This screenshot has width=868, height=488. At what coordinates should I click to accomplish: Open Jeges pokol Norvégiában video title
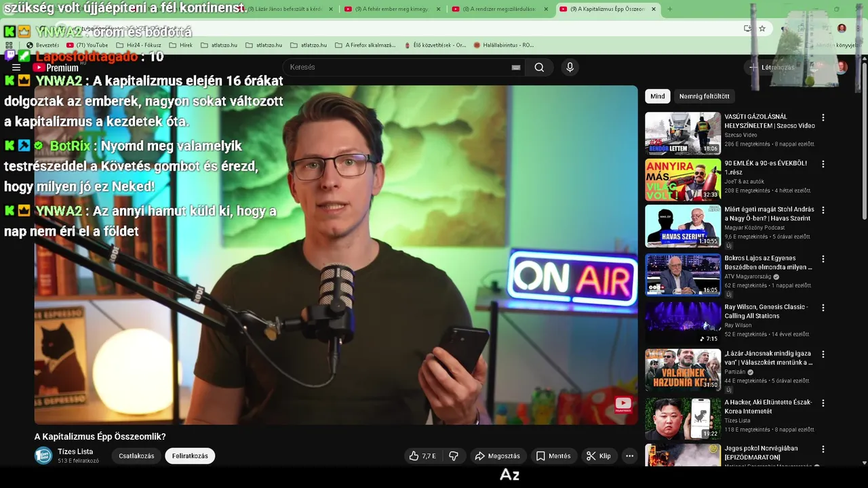[761, 453]
